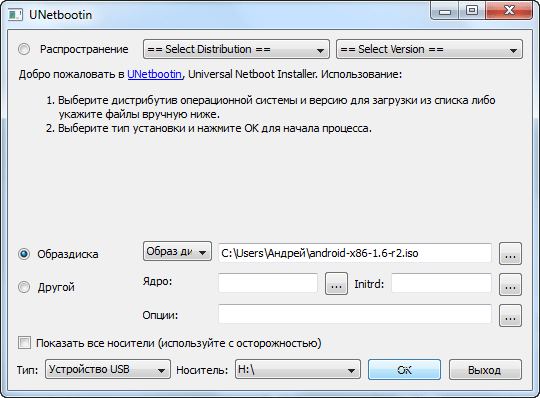Open the Носитель H:\ drive dropdown
This screenshot has height=398, width=540.
point(298,369)
